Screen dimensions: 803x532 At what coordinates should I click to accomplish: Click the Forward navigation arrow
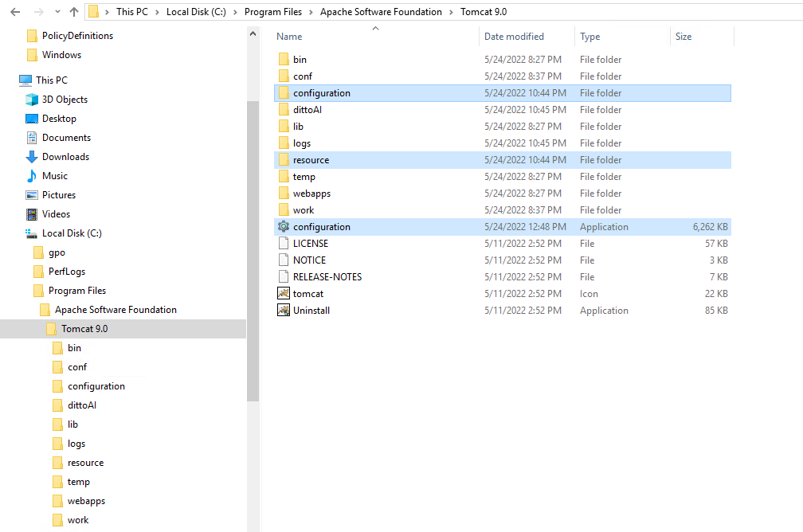38,12
